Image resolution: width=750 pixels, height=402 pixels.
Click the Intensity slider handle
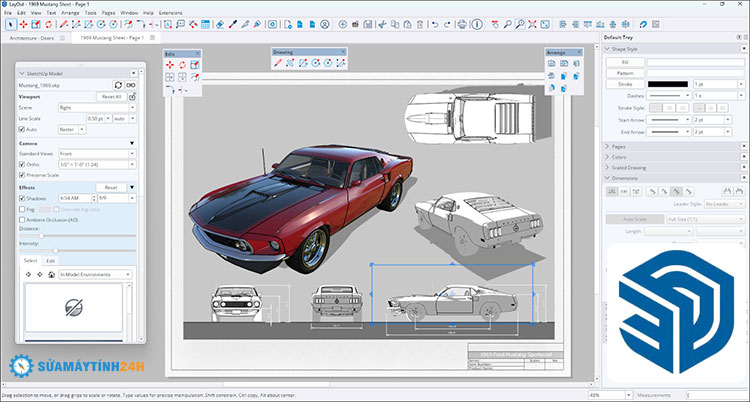point(55,250)
